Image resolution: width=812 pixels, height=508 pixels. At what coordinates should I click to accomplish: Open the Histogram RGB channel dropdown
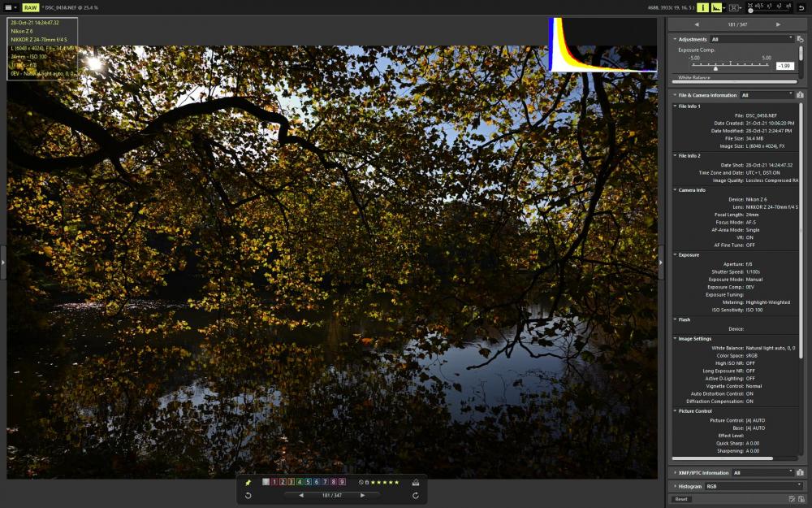[754, 486]
